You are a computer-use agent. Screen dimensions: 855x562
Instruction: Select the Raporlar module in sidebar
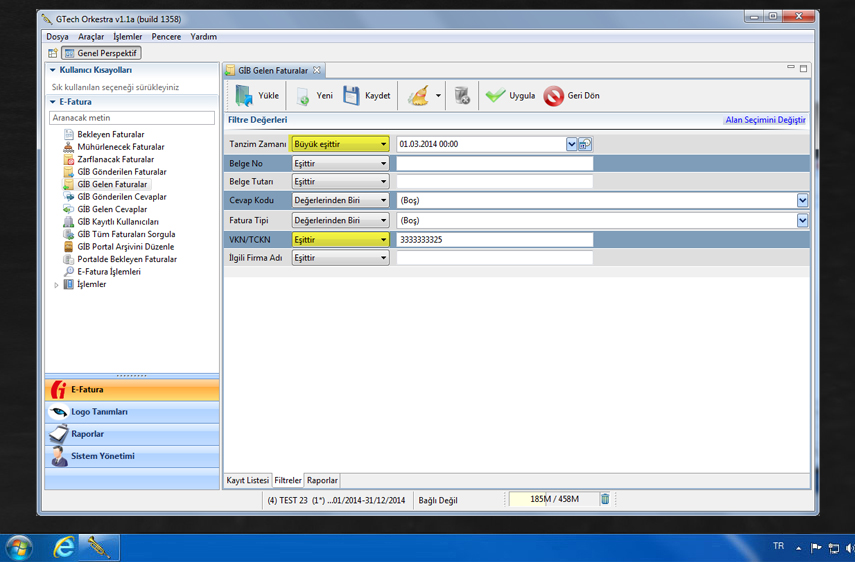(132, 434)
